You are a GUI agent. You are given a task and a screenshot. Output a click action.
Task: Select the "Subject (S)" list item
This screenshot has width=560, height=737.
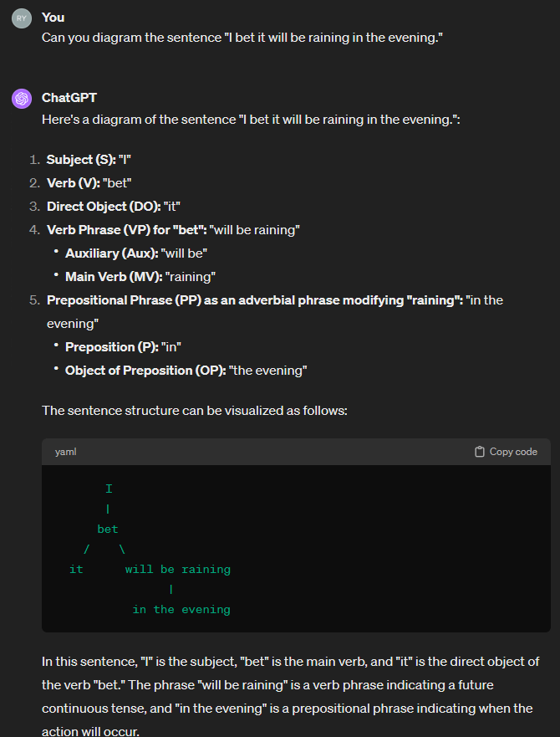[89, 160]
